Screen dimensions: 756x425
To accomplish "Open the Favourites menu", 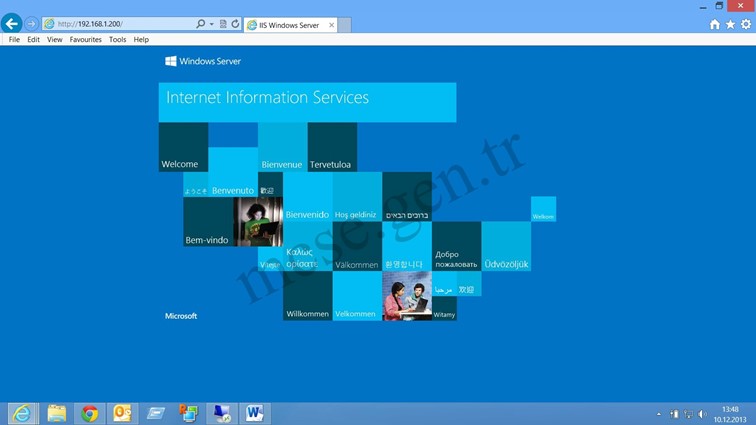I will [85, 40].
